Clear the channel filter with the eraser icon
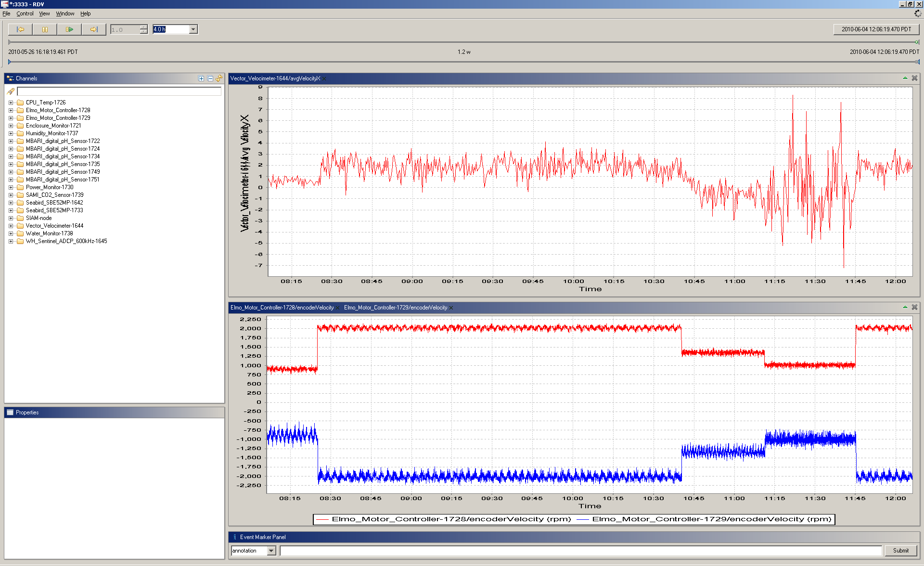Viewport: 924px width, 566px height. tap(11, 91)
